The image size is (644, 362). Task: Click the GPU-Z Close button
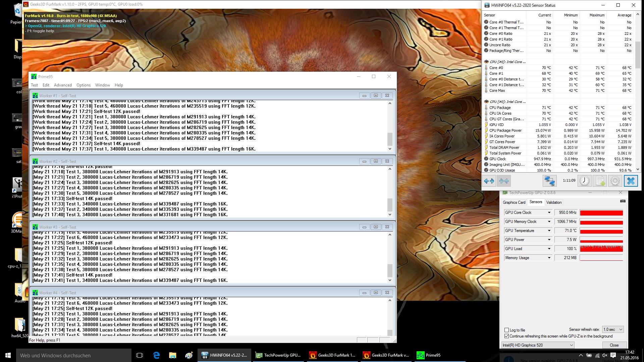(x=614, y=345)
